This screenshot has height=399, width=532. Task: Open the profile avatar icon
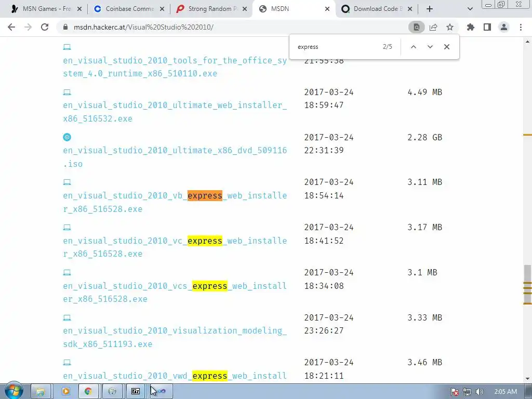pyautogui.click(x=504, y=27)
